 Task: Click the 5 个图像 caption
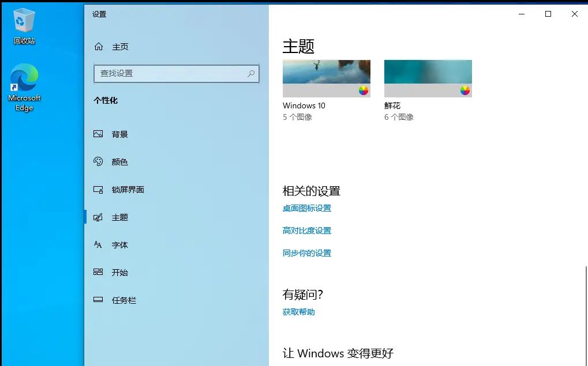pos(297,117)
